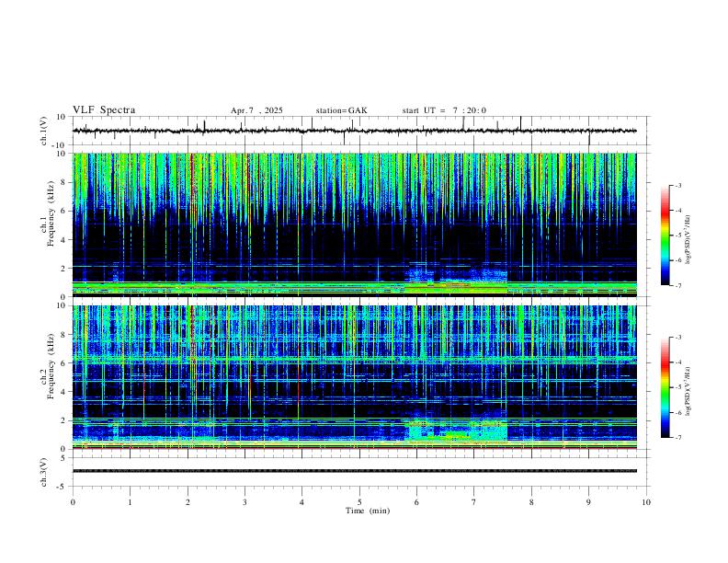Image resolution: width=728 pixels, height=563 pixels.
Task: Click the ch.2 "Frequency (kHz)" axis label
Action: tap(51, 366)
